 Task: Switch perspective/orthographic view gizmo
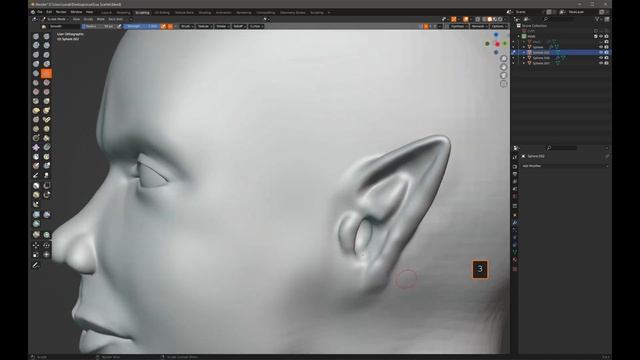(504, 84)
